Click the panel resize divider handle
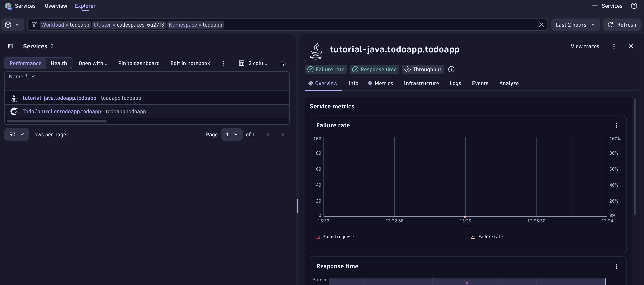 click(x=297, y=206)
